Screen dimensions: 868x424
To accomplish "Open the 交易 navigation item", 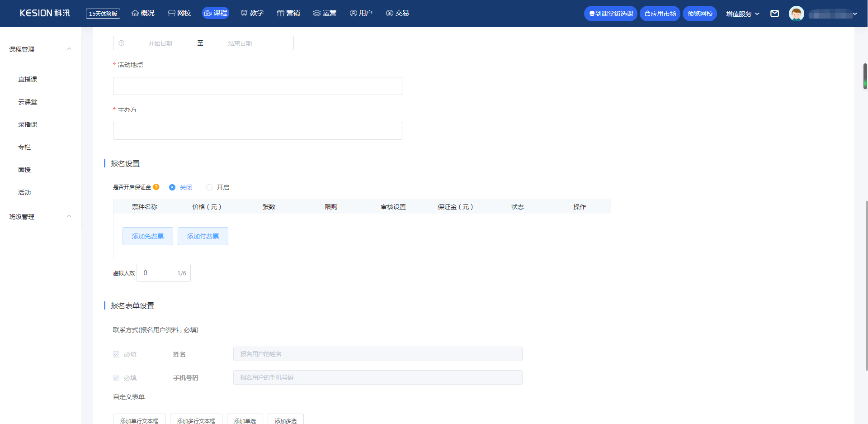I will pyautogui.click(x=397, y=13).
